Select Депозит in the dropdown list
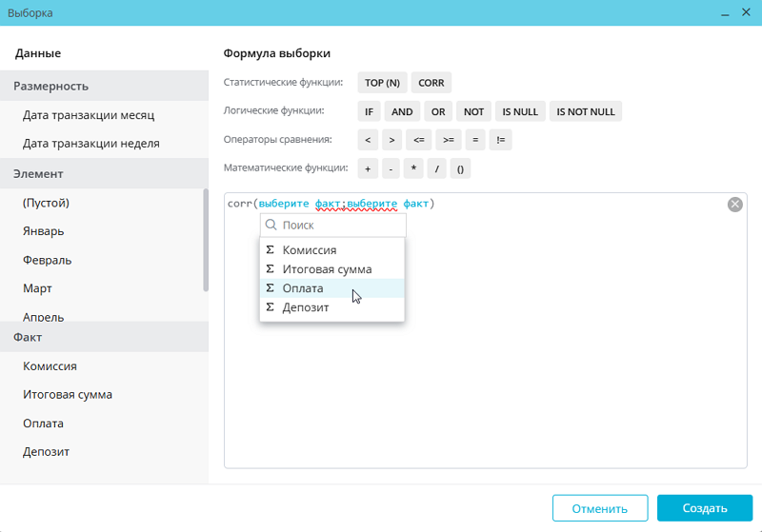Screen dimensions: 762x532 [x=305, y=307]
